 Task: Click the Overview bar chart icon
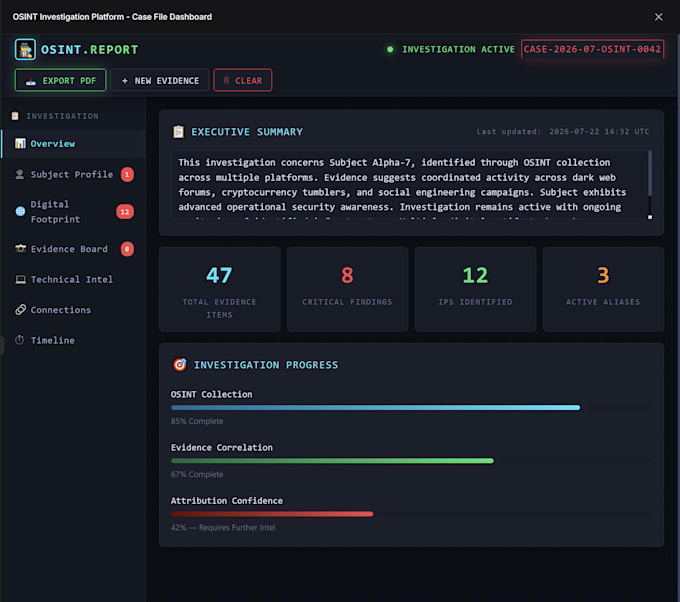click(x=20, y=144)
